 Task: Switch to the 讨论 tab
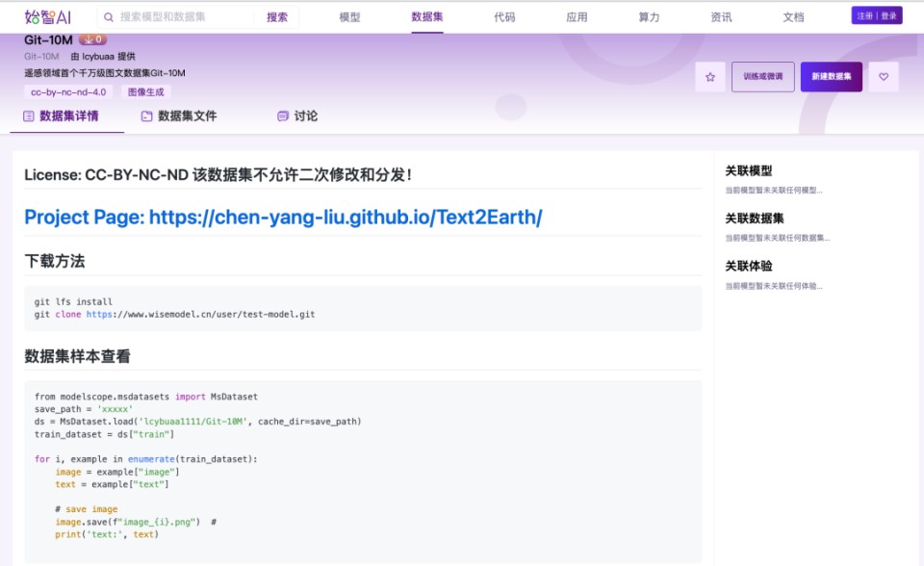[x=297, y=116]
